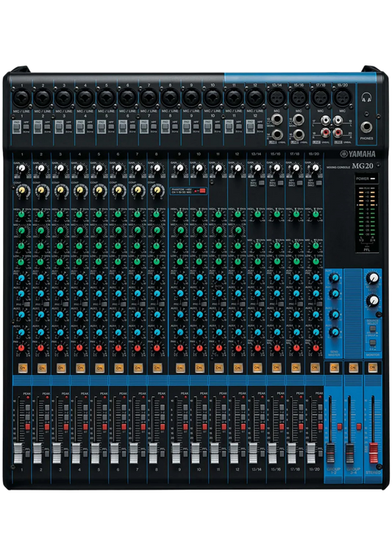Image resolution: width=392 pixels, height=558 pixels.
Task: Toggle the channel 9 HPF 80Hz button
Action: tap(196, 126)
